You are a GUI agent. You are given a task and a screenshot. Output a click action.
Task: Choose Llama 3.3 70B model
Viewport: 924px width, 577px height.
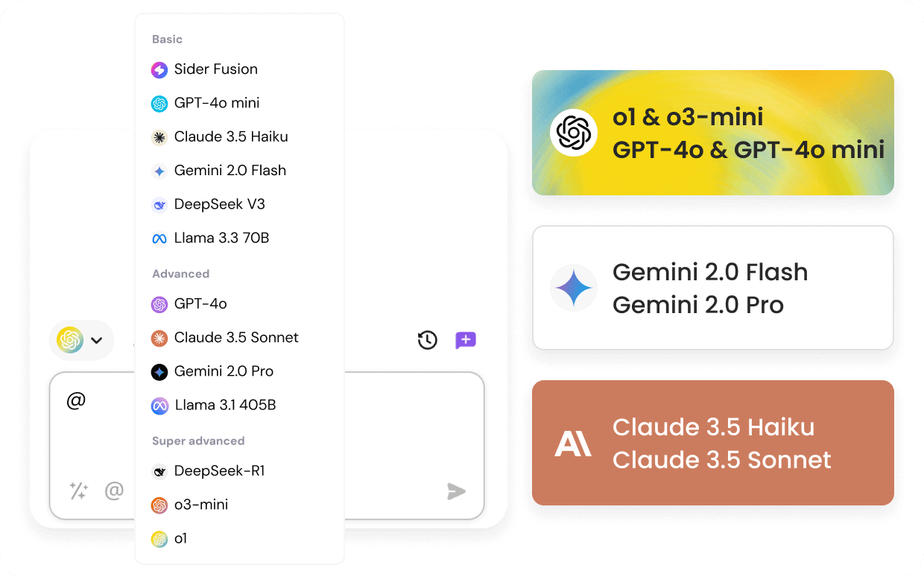[x=221, y=239]
